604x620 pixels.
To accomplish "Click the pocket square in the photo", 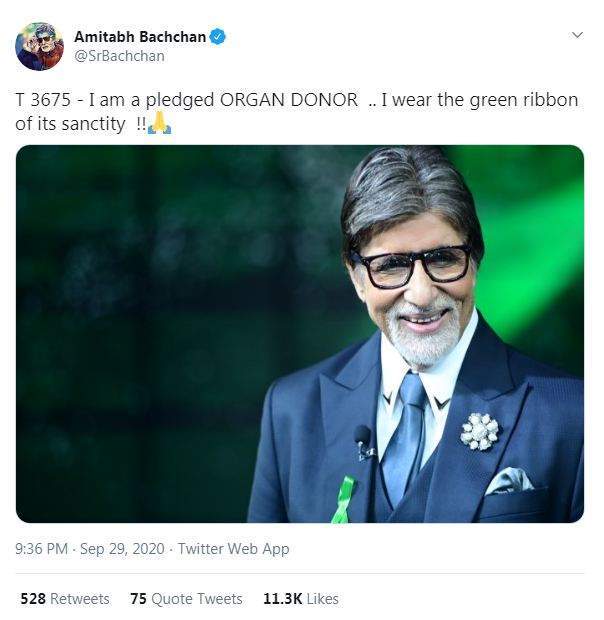I will [510, 481].
